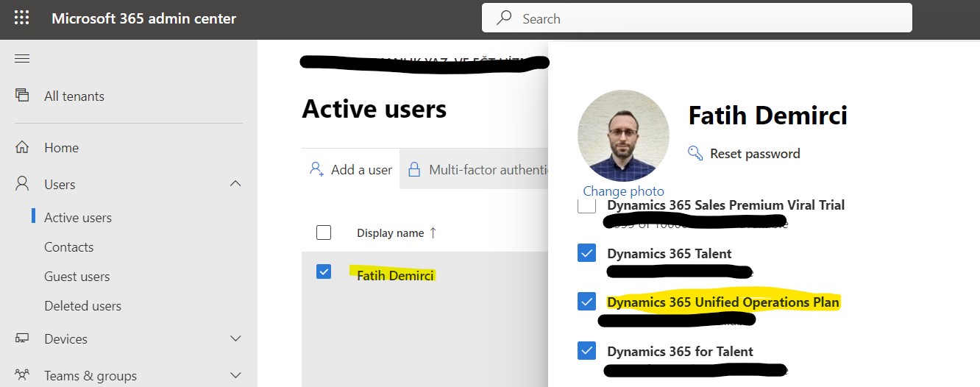This screenshot has height=387, width=980.
Task: Collapse the navigation hamburger menu
Action: [22, 59]
